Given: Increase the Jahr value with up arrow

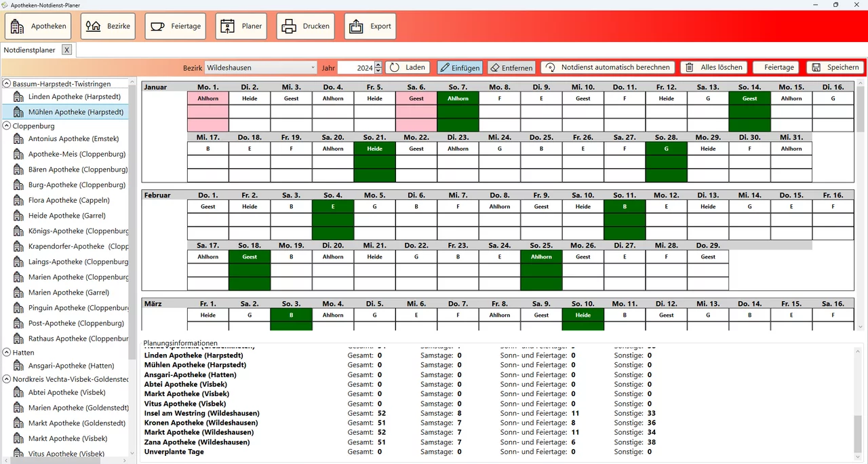Looking at the screenshot, I should click(378, 65).
